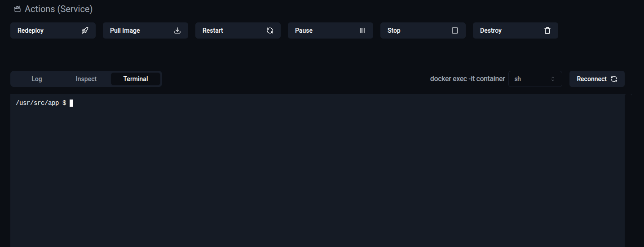Click the clapperboard icon next to Actions (Service)

(18, 9)
